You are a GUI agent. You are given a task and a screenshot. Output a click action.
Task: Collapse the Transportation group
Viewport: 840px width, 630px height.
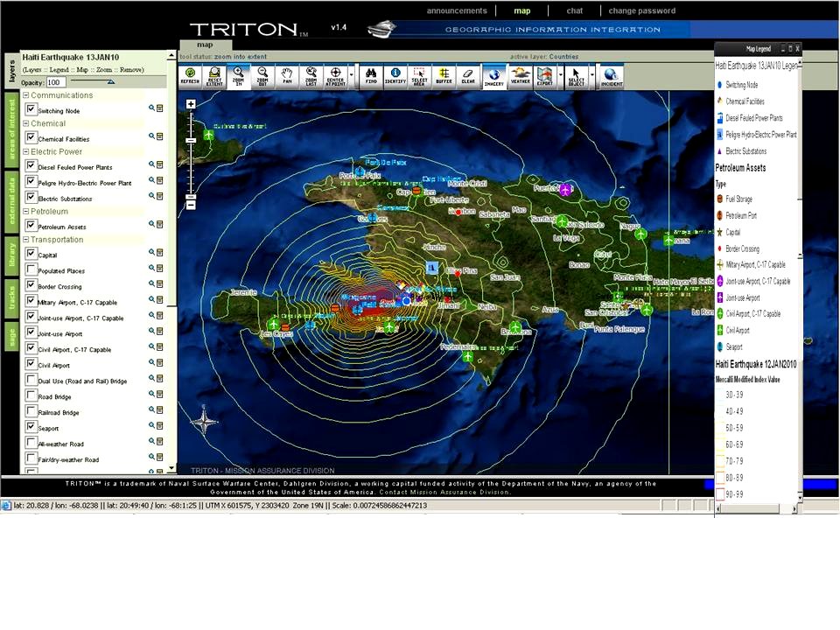point(25,240)
